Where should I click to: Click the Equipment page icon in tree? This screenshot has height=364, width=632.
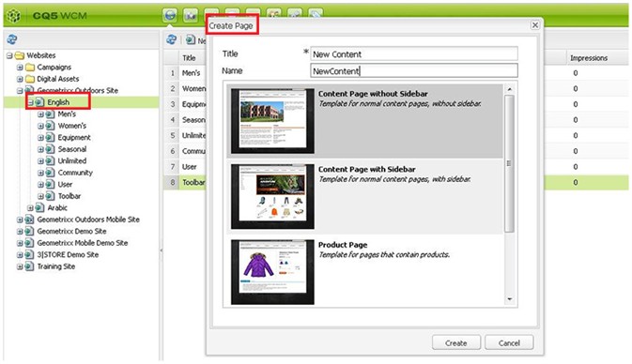pyautogui.click(x=50, y=137)
